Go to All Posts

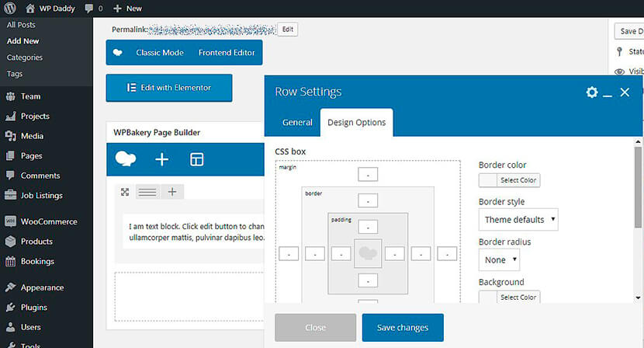(x=21, y=25)
